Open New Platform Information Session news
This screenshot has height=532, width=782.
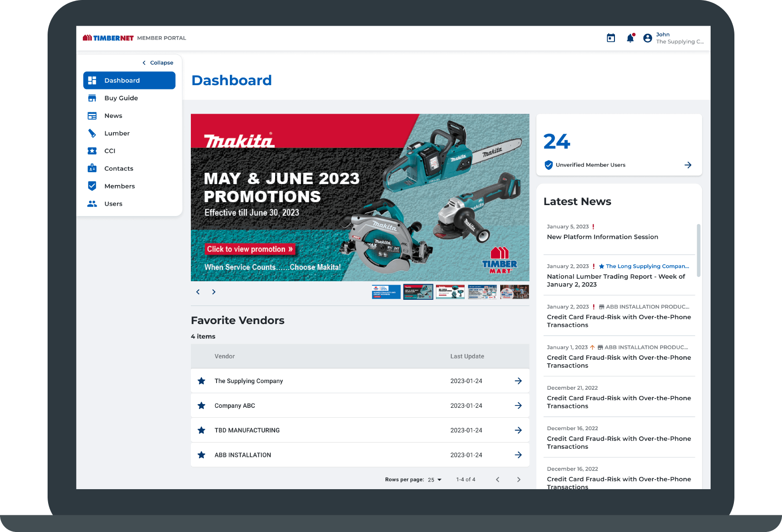603,237
